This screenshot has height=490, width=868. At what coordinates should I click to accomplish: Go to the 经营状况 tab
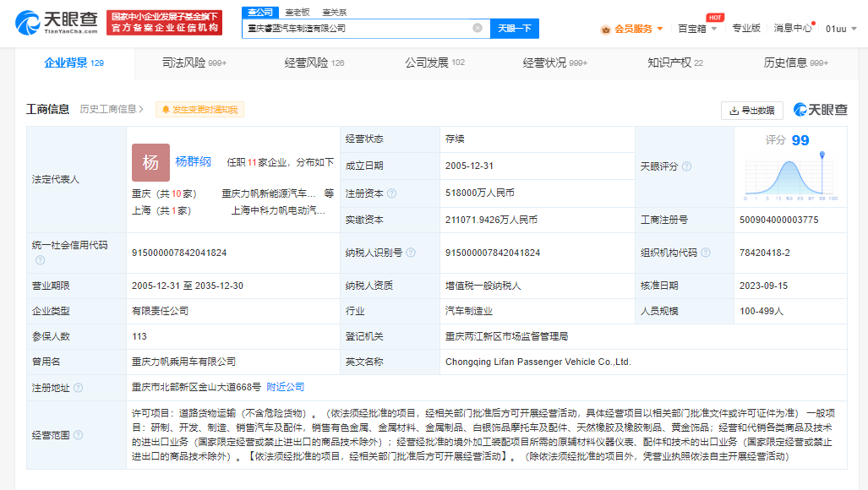click(x=554, y=63)
